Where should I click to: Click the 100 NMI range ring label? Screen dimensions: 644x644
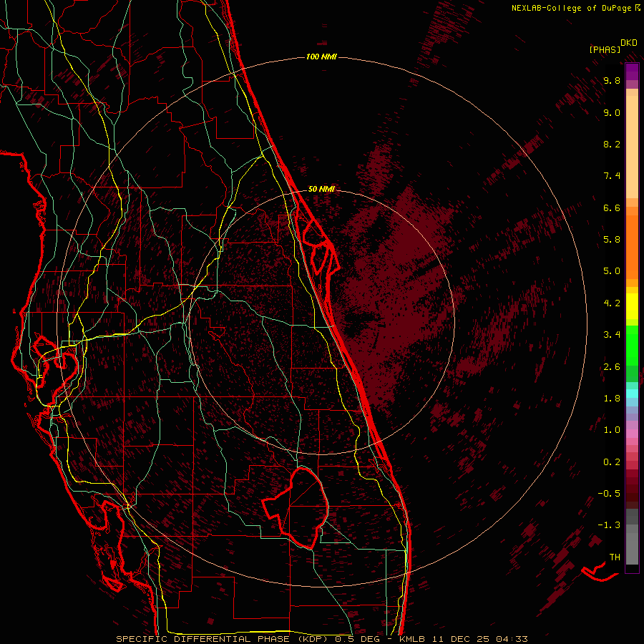tap(321, 57)
